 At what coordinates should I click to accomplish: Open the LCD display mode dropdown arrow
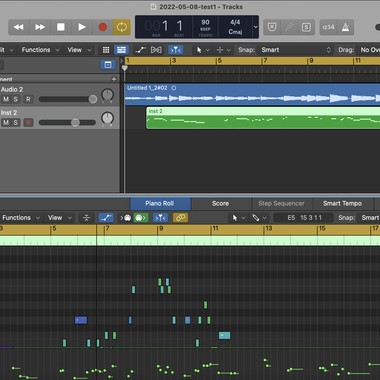256,27
